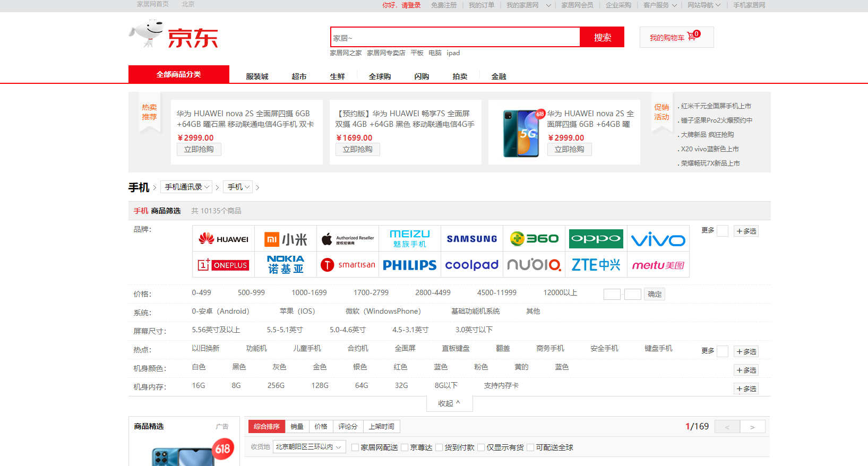The height and width of the screenshot is (466, 868).
Task: Enable 可配送全球 checkbox
Action: coord(530,447)
